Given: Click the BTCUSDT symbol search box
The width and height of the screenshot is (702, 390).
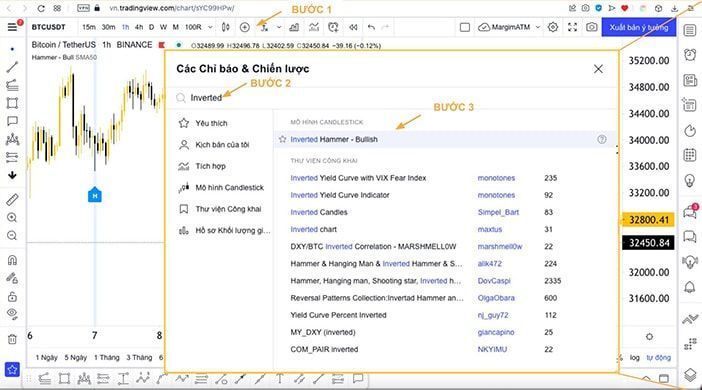Looking at the screenshot, I should (48, 27).
